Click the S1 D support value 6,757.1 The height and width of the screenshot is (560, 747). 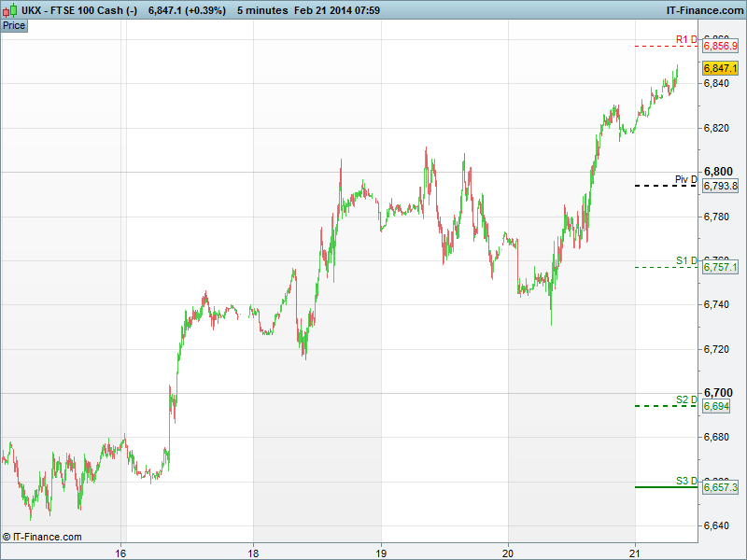(x=720, y=267)
